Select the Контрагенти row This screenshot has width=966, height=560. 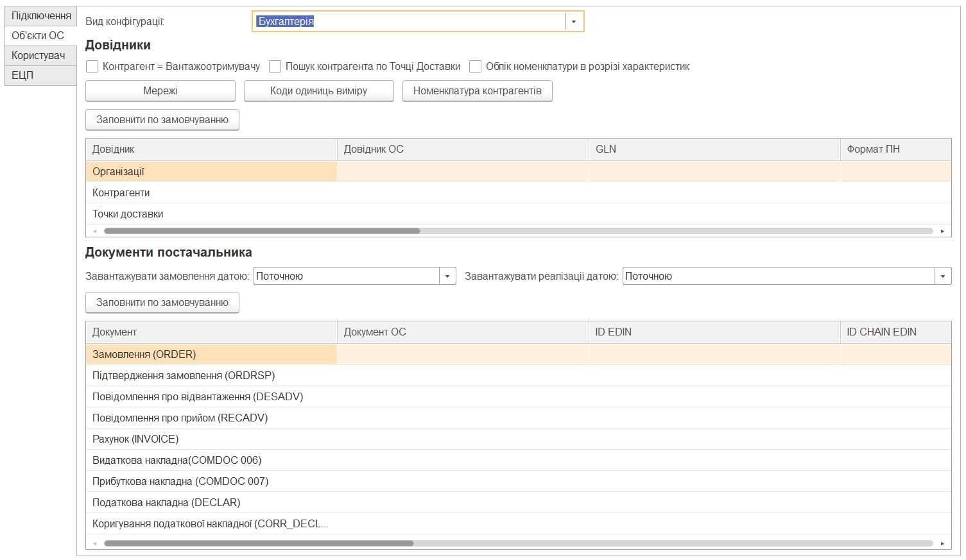518,192
